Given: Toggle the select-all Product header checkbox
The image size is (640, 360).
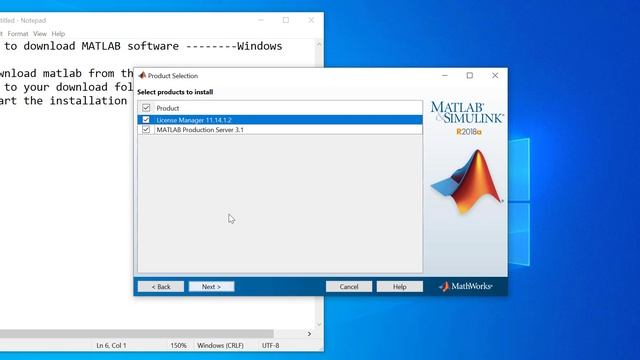Looking at the screenshot, I should click(x=146, y=108).
